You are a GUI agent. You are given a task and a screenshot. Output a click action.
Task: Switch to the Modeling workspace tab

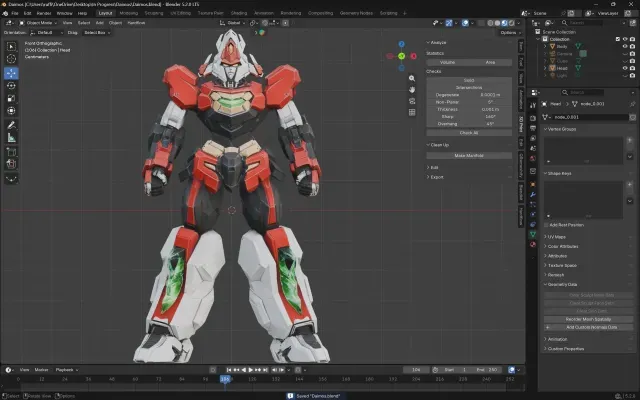click(x=129, y=13)
